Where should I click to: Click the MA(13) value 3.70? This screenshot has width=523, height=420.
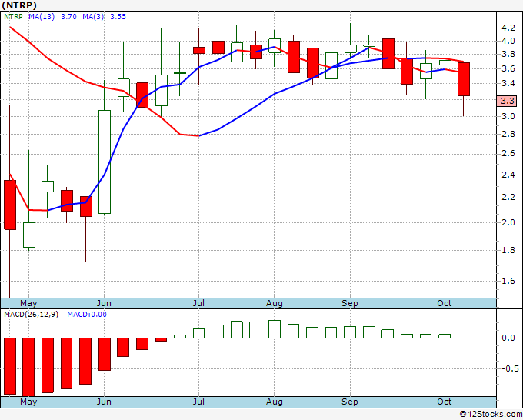(x=68, y=17)
